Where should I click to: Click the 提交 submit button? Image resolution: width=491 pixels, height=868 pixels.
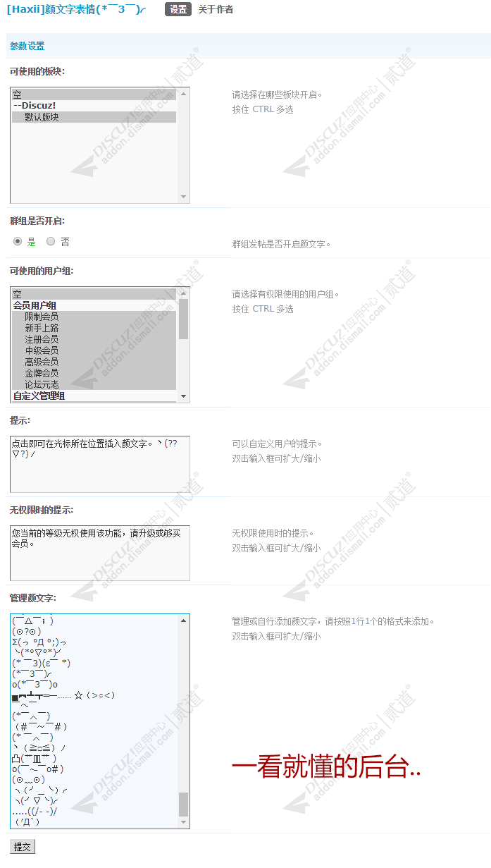coord(23,847)
